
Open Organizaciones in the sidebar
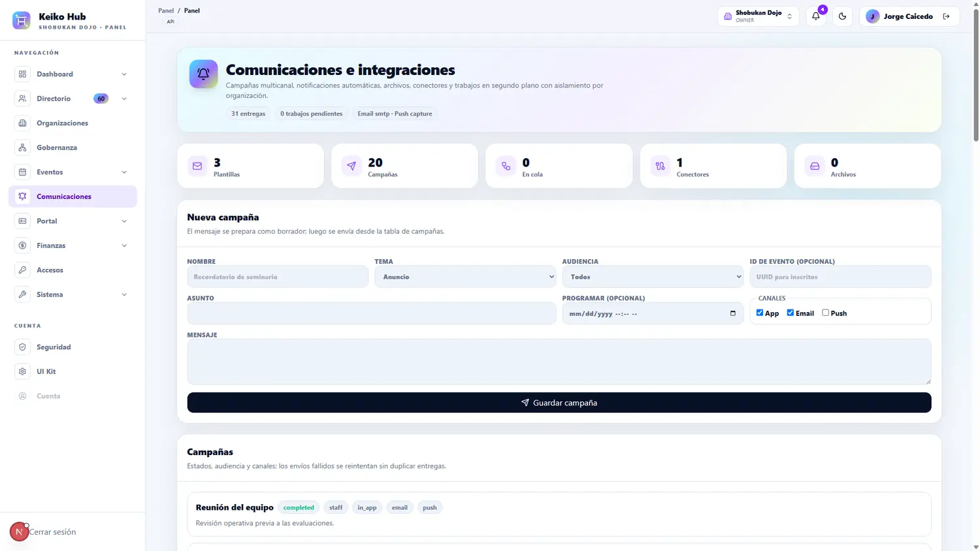point(73,123)
